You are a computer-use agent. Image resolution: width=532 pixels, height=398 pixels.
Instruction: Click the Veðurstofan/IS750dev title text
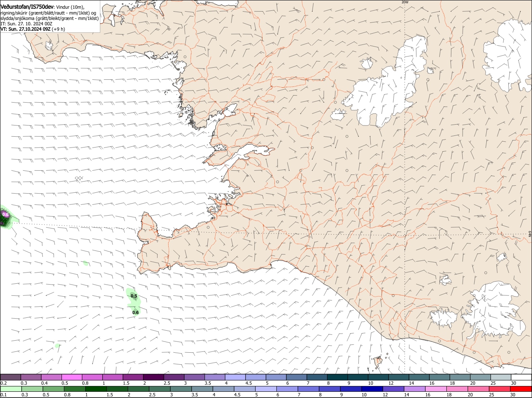pyautogui.click(x=27, y=7)
